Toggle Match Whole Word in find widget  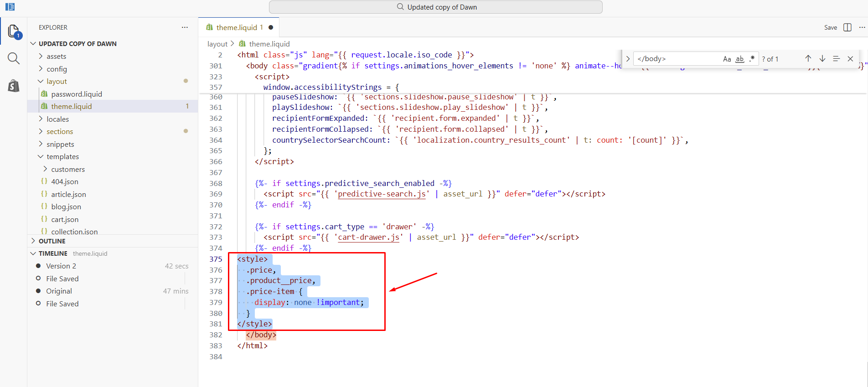[739, 59]
